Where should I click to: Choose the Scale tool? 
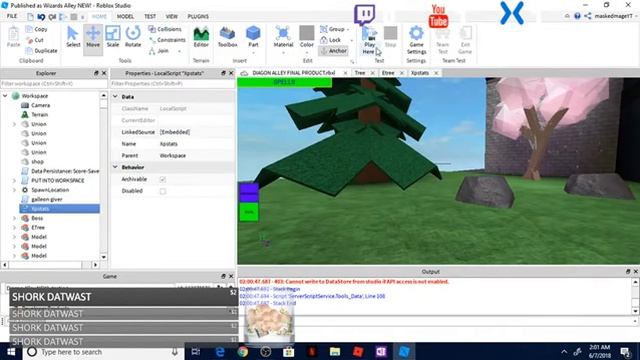click(x=113, y=37)
